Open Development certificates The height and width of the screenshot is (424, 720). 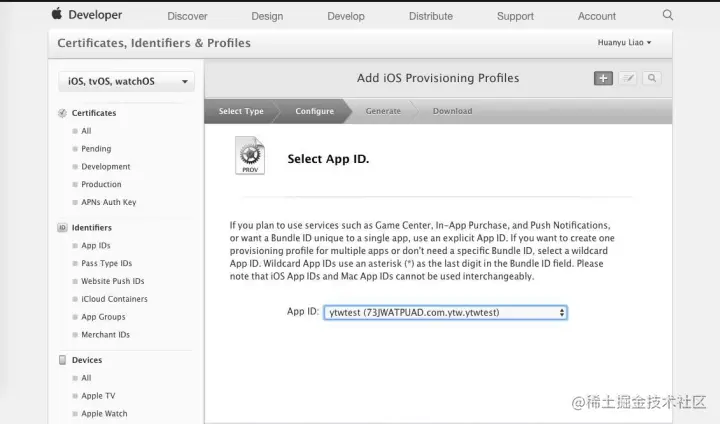[x=106, y=167]
